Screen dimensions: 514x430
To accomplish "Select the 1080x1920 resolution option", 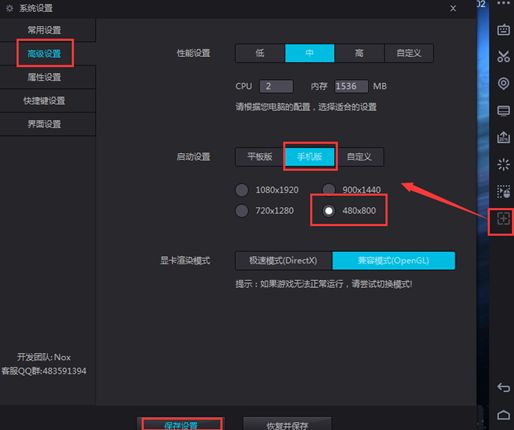I will pyautogui.click(x=242, y=190).
